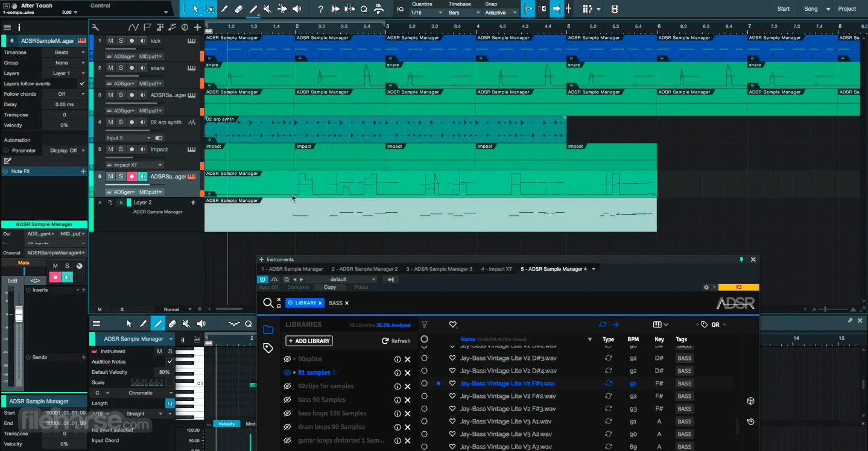Toggle the instrument power button in plugin header

click(x=262, y=279)
